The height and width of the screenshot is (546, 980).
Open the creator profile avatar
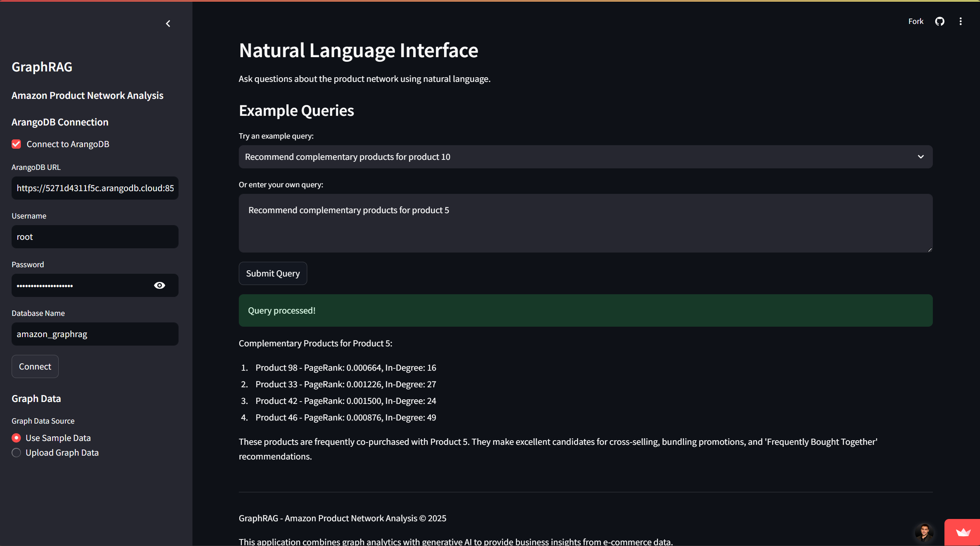pos(924,532)
